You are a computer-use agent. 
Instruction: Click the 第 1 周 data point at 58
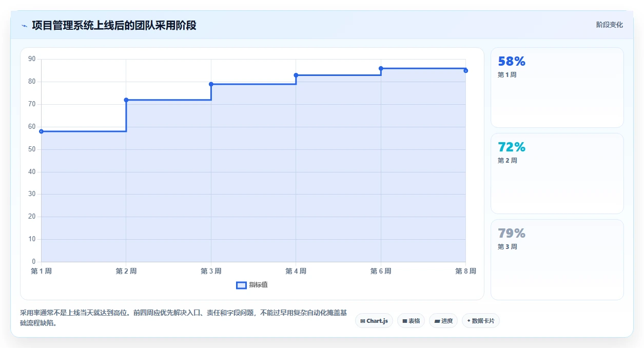[x=41, y=131]
